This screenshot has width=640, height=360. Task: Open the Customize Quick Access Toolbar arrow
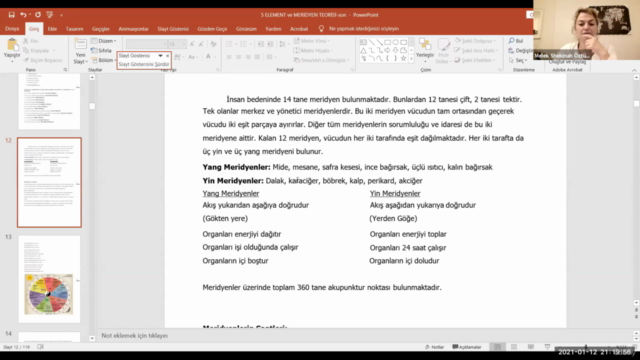coord(62,15)
